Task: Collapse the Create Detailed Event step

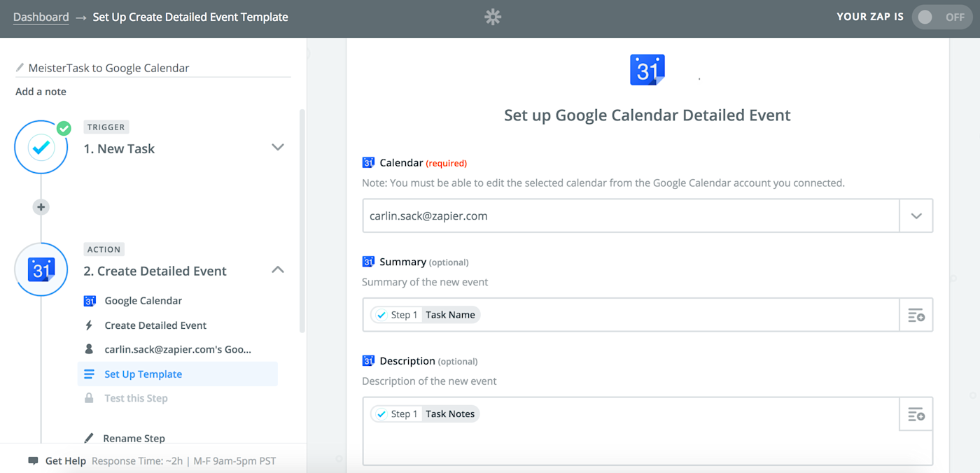Action: click(x=278, y=269)
